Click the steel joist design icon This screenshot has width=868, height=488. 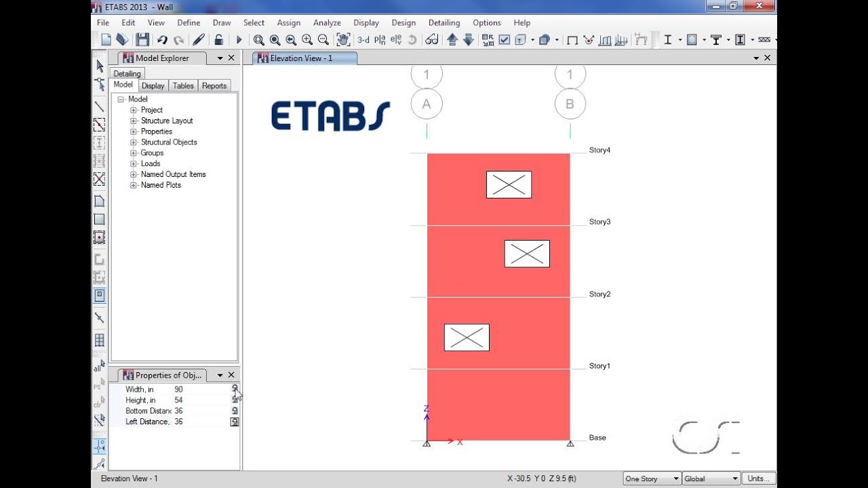764,40
